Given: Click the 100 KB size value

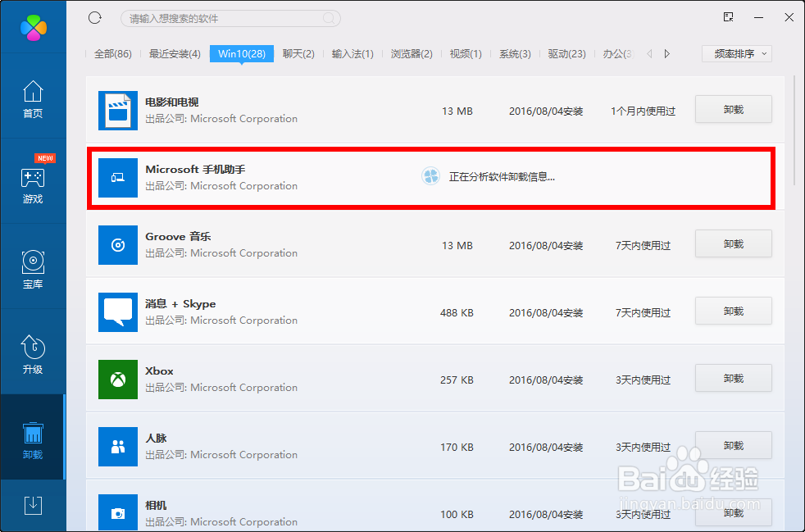Looking at the screenshot, I should click(x=457, y=515).
